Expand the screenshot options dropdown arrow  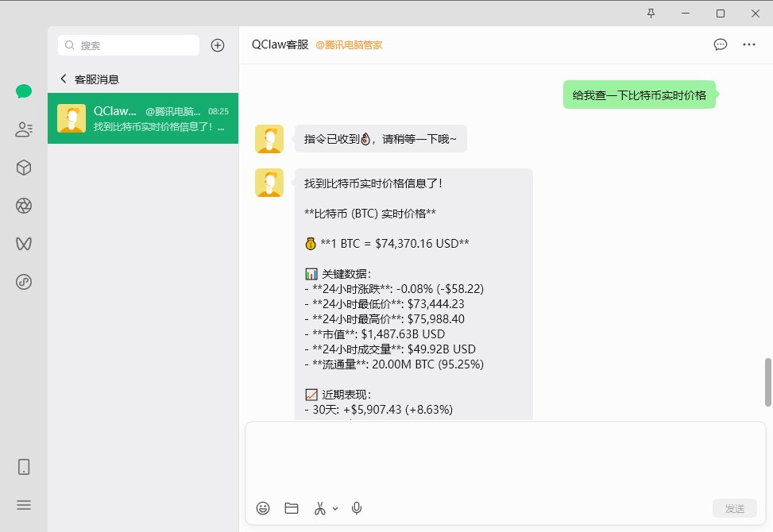335,509
